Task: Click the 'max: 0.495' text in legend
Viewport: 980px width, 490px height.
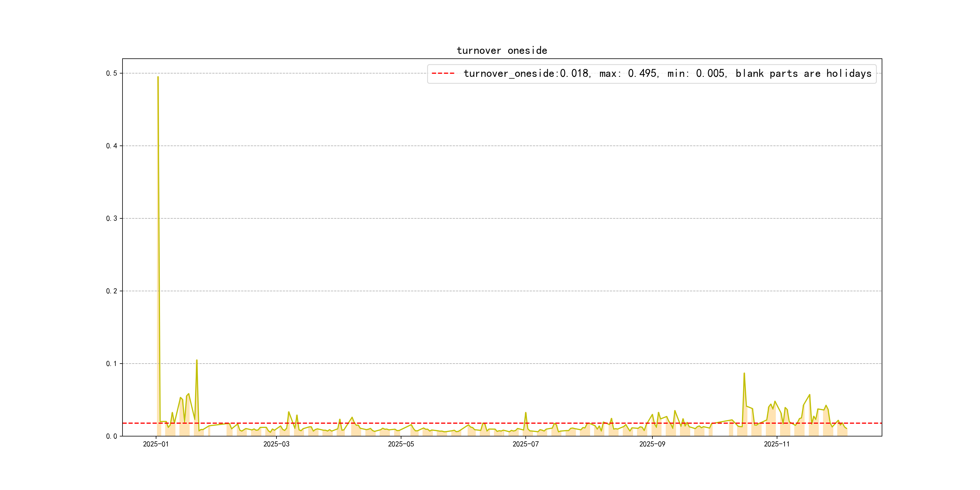Action: coord(628,73)
